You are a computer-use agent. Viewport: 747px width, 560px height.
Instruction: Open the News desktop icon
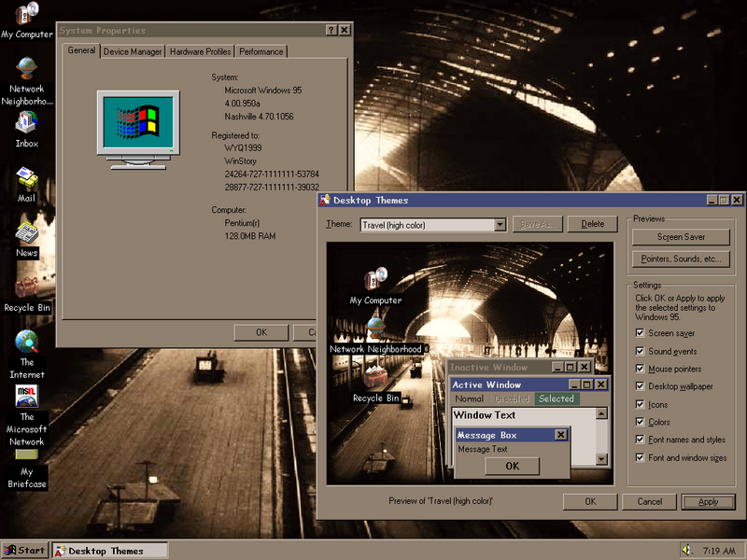coord(26,233)
